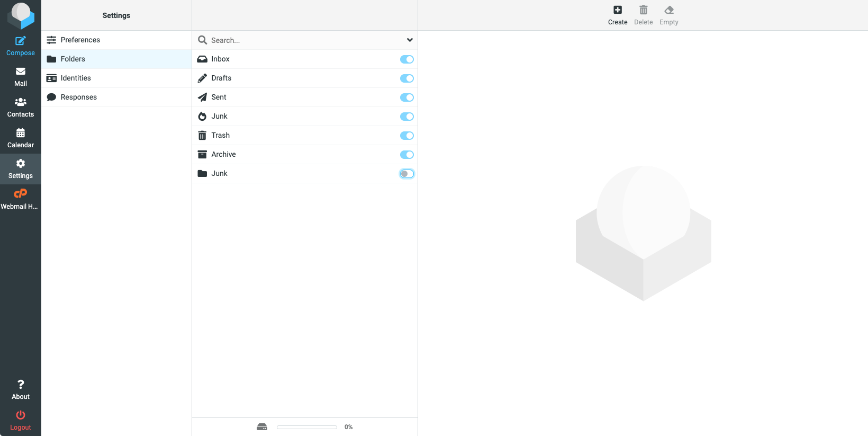Open the Responses settings section
The width and height of the screenshot is (868, 436).
(x=116, y=97)
